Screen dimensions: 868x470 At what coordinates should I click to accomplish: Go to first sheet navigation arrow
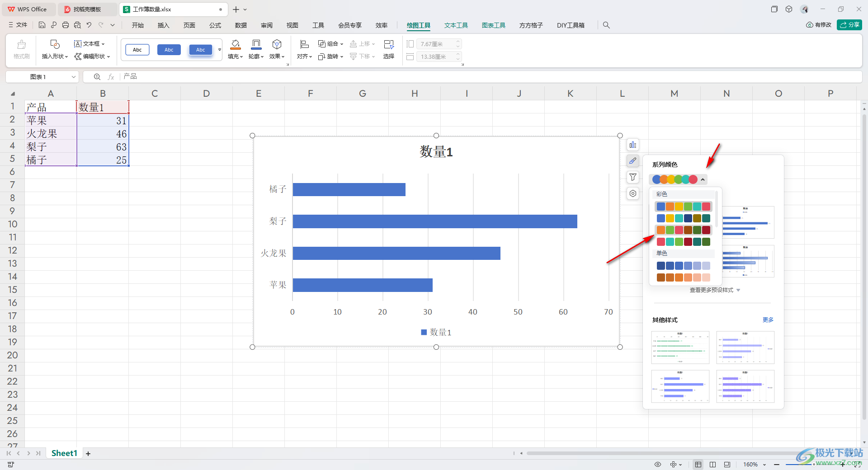pyautogui.click(x=9, y=453)
